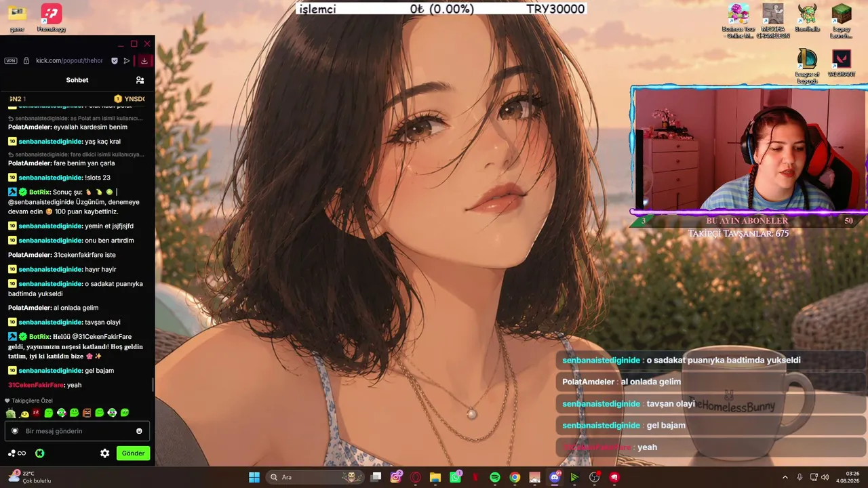Screen dimensions: 868x488
Task: Open the site padlock info icon
Action: click(26, 60)
